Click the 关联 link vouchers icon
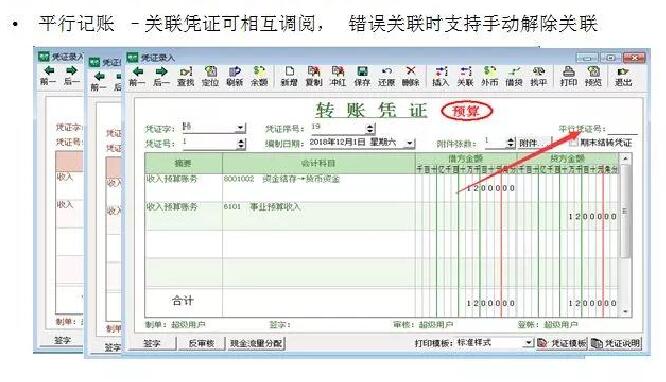The height and width of the screenshot is (382, 666). (465, 76)
